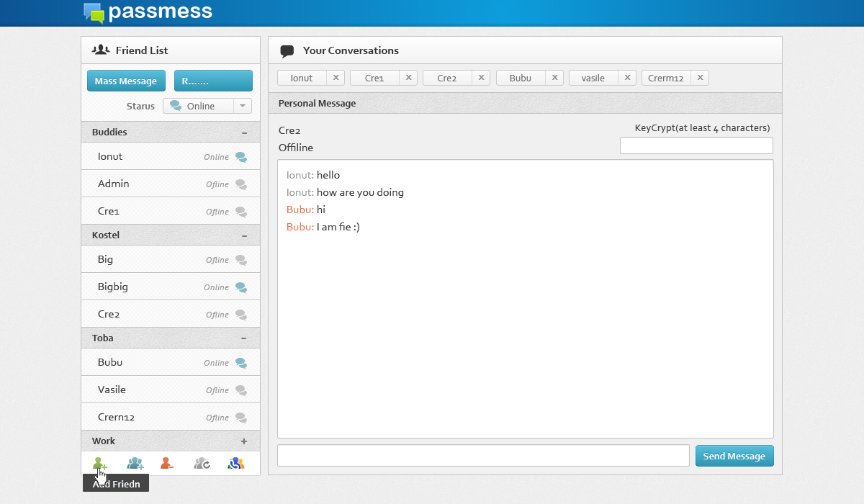
Task: Click the gray refresh friends icon
Action: click(x=202, y=464)
